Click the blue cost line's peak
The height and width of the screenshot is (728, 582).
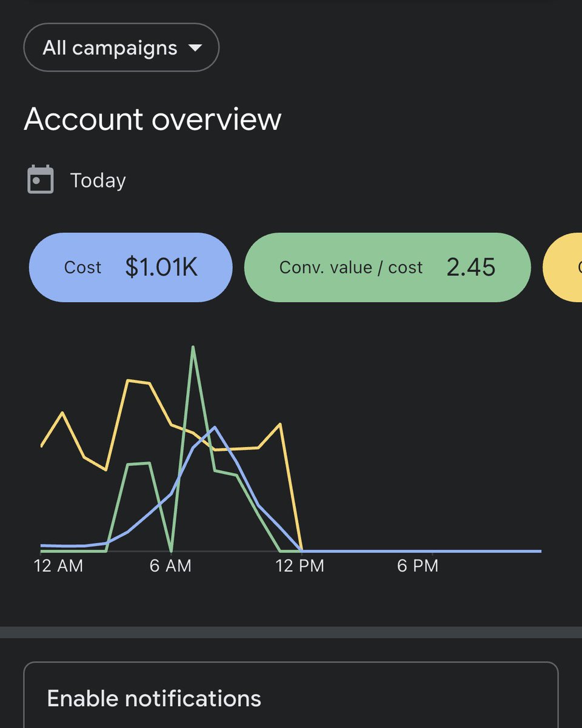pos(215,428)
